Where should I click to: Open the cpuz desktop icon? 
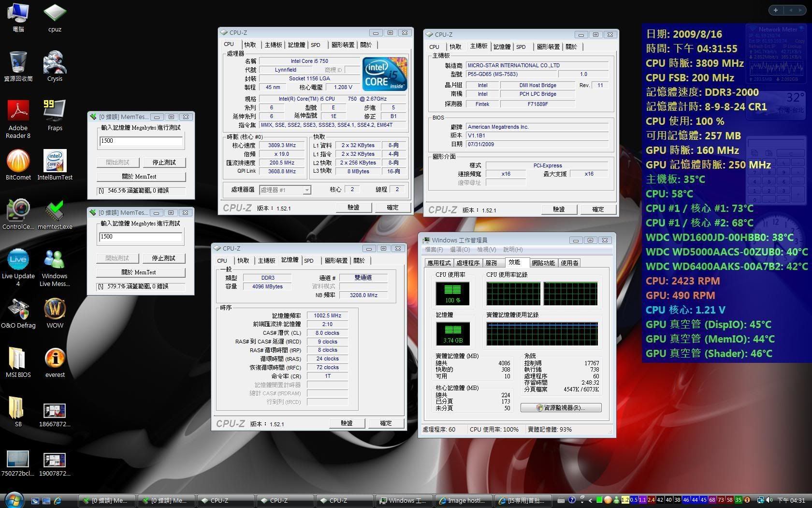click(x=55, y=17)
